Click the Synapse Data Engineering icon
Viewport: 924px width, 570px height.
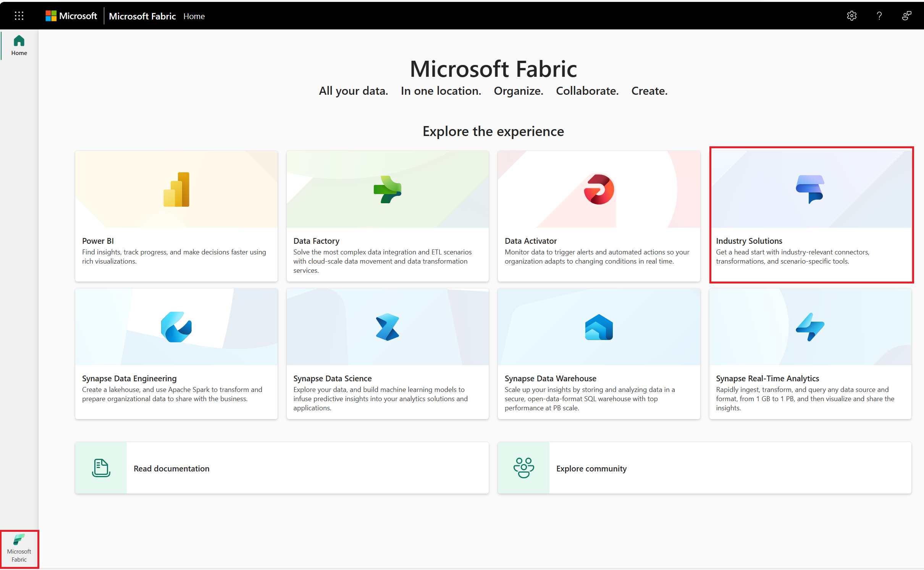pyautogui.click(x=176, y=327)
